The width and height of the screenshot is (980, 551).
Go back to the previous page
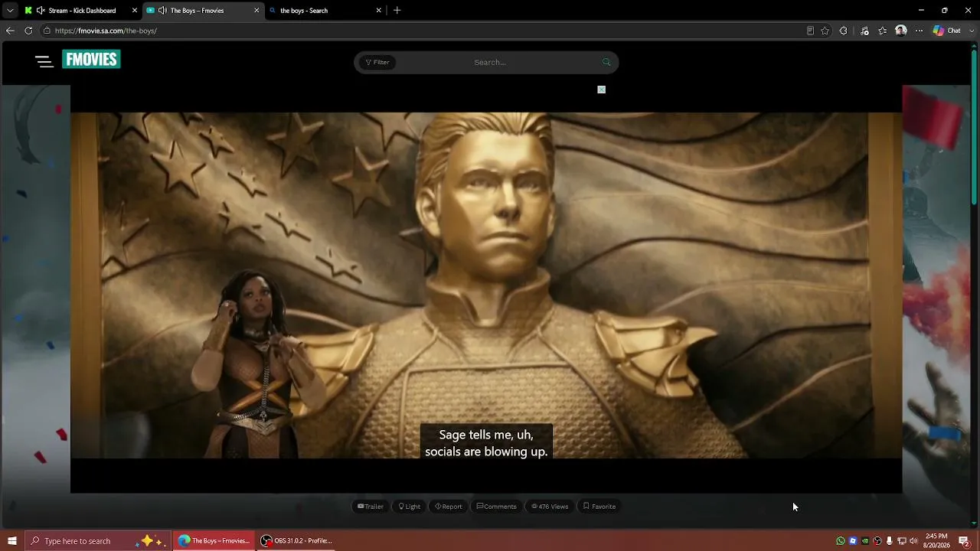(x=10, y=31)
